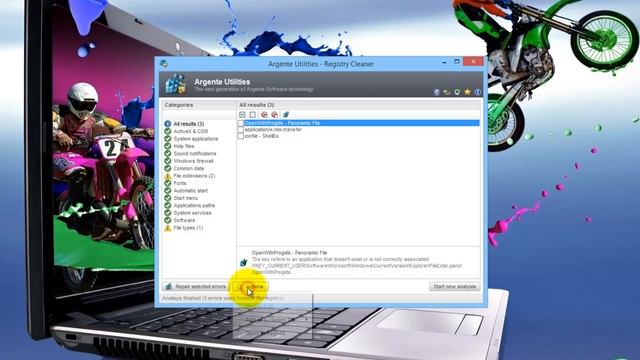Minimize the Registry Cleaner window

(x=444, y=62)
